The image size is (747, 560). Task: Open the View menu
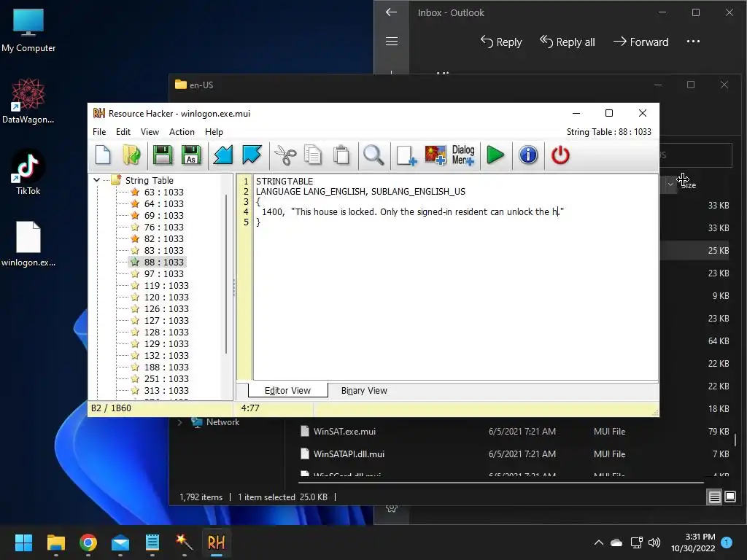[x=150, y=132]
